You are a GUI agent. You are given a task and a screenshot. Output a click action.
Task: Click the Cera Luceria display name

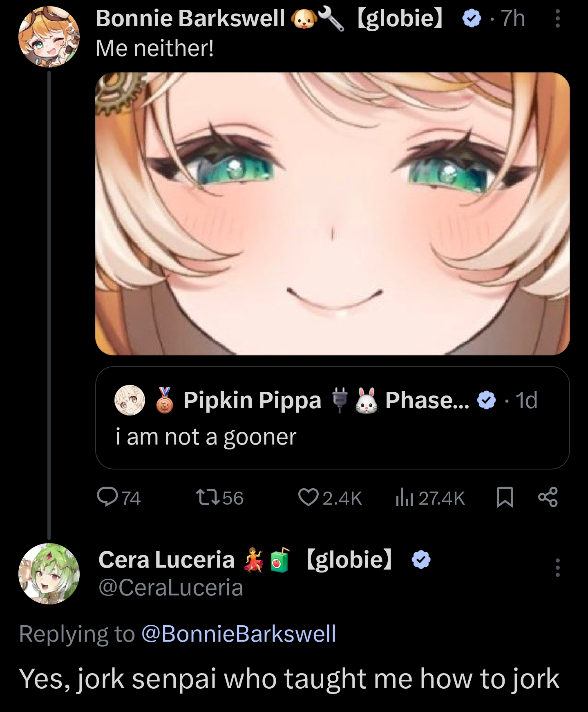(x=166, y=559)
